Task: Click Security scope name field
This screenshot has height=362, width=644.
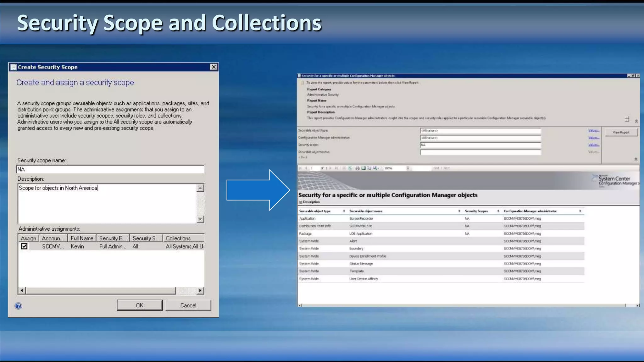Action: (x=110, y=169)
